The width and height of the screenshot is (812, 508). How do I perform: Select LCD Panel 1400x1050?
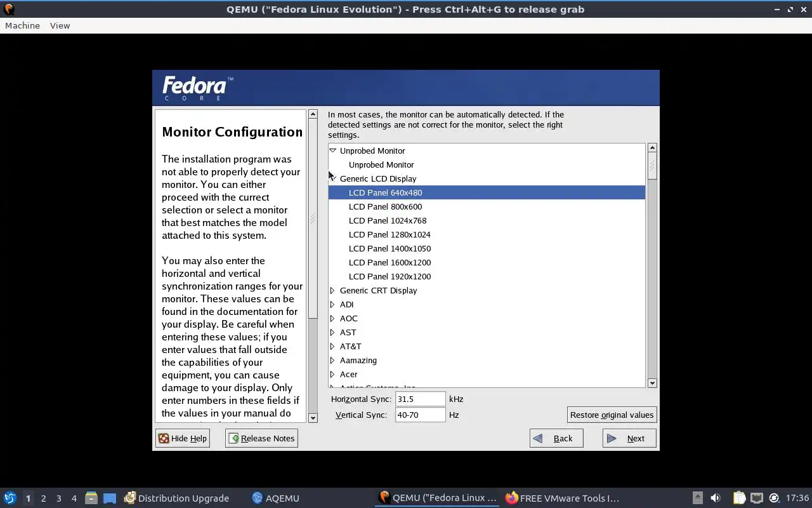coord(487,248)
